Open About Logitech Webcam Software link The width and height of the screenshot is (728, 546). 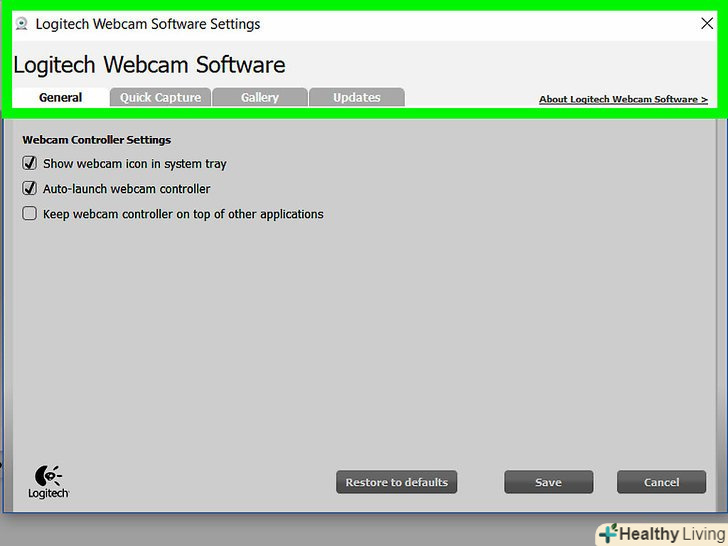coord(623,99)
